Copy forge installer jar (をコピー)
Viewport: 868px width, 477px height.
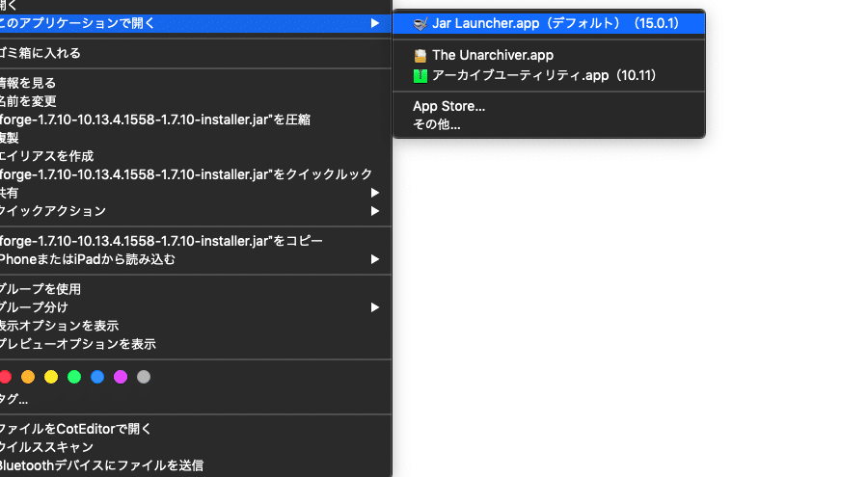tap(196, 241)
